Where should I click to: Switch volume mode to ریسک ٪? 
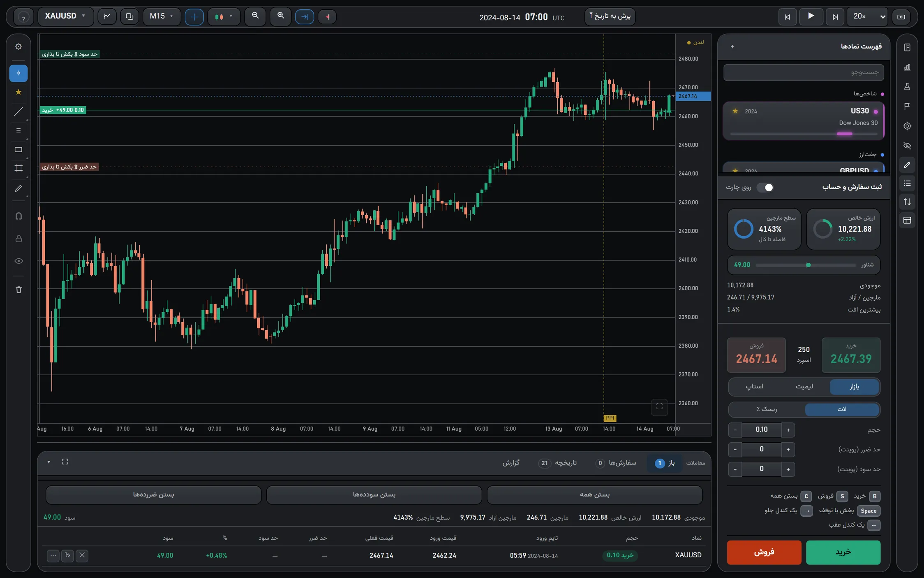tap(767, 409)
